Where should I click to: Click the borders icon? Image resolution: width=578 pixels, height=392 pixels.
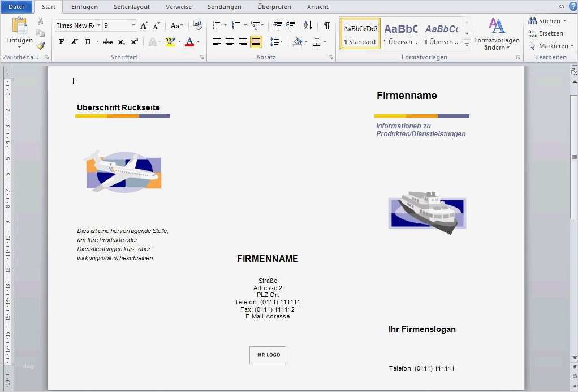click(316, 42)
